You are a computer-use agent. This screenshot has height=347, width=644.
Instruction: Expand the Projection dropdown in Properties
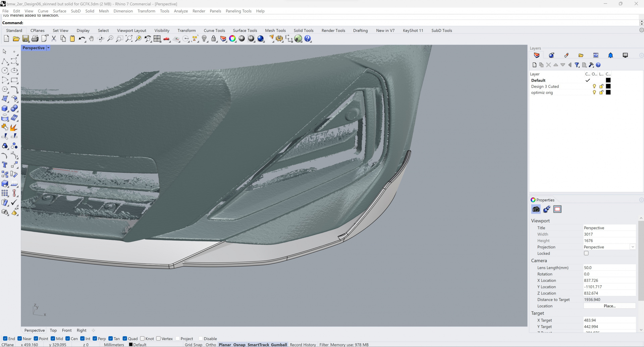(633, 247)
